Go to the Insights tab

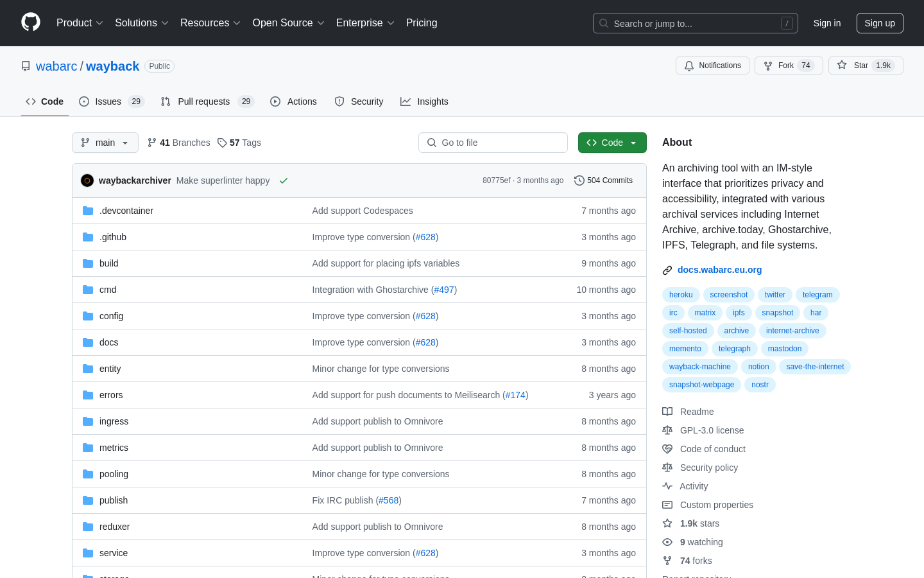(424, 101)
